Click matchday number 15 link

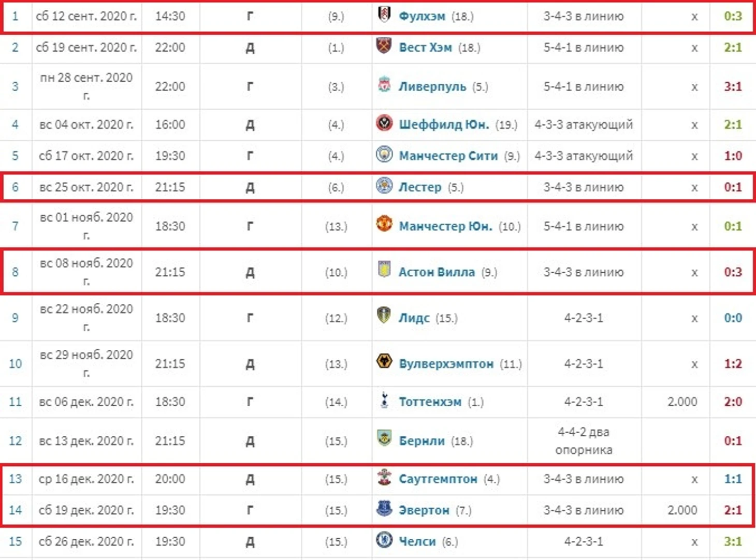point(16,541)
